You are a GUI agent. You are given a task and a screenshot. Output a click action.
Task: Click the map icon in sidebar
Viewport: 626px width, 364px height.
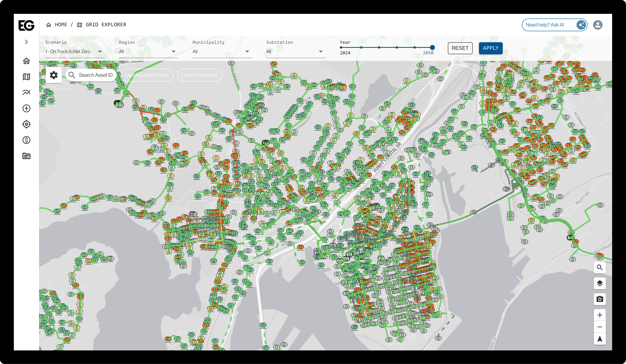(x=26, y=77)
